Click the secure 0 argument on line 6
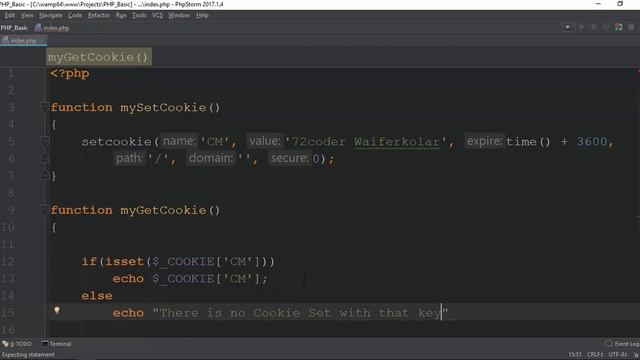Image resolution: width=640 pixels, height=360 pixels. point(316,158)
